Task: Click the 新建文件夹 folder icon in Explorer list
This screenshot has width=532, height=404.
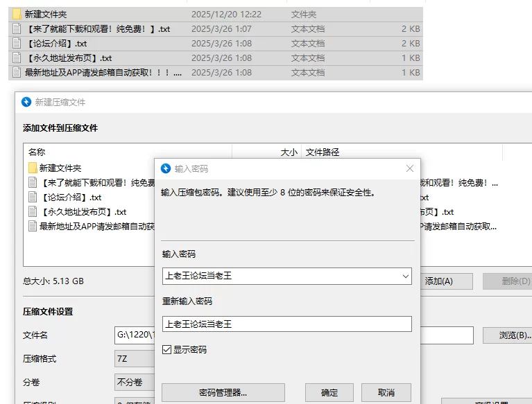Action: tap(17, 14)
